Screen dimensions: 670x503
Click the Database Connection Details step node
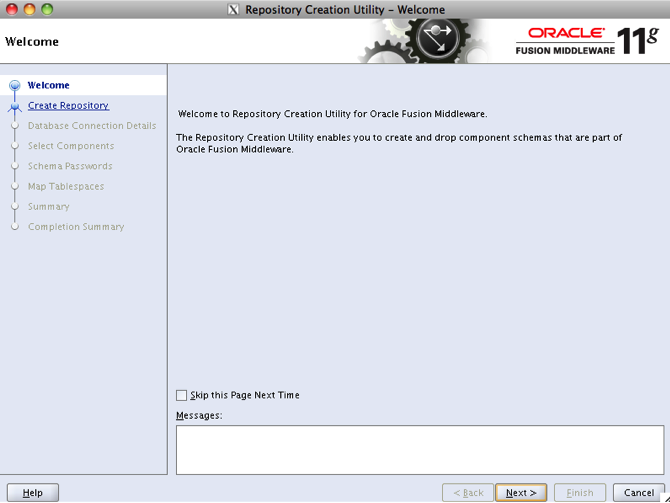[15, 126]
